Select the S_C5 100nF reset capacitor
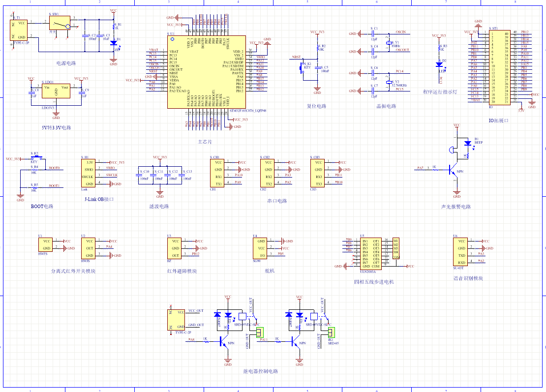Screen dimensions: 546x392 point(317,68)
